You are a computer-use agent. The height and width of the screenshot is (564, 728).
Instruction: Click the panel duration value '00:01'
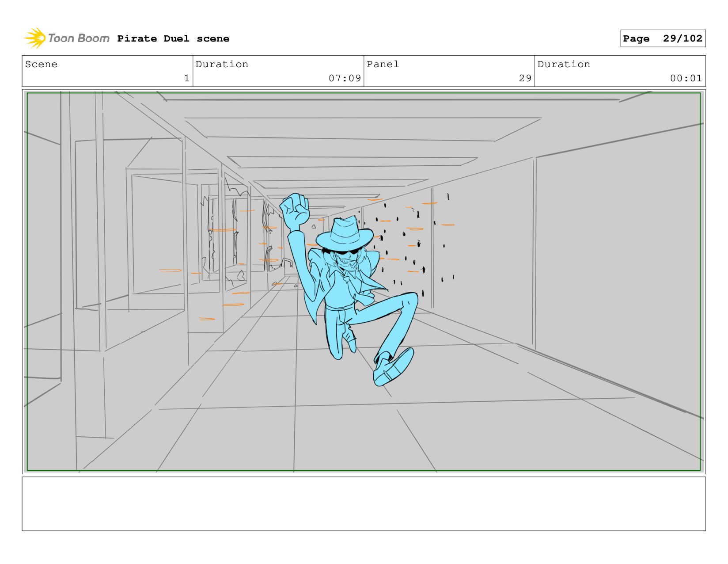tap(686, 78)
